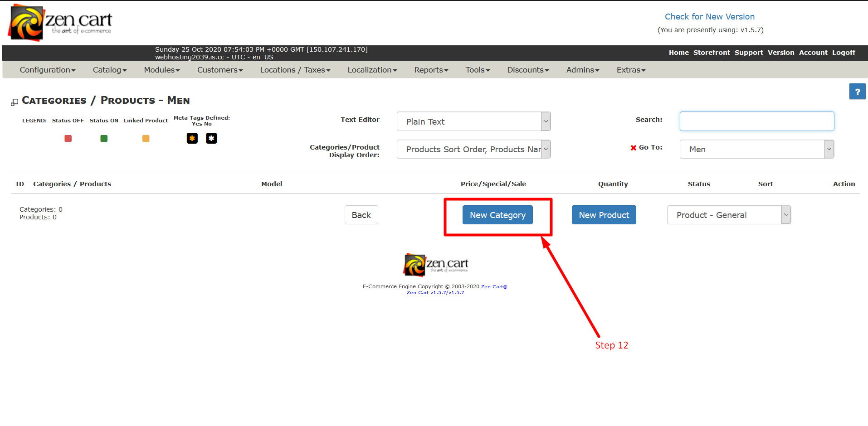Open the Admins menu
Image resolution: width=868 pixels, height=426 pixels.
[x=583, y=70]
